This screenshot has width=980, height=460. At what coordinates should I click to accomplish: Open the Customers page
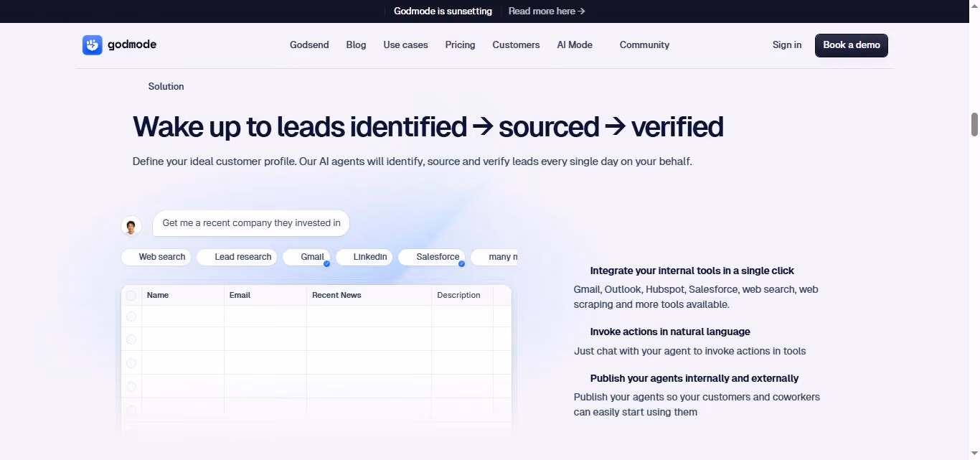pos(516,44)
